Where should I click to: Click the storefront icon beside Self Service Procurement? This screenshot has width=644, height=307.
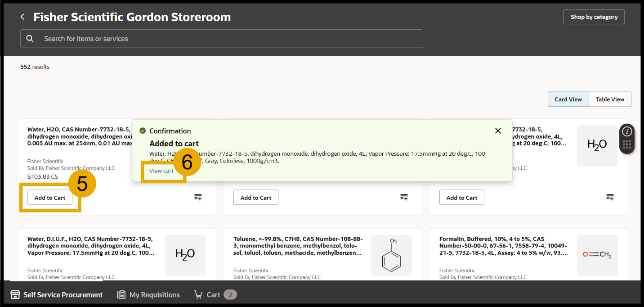click(x=15, y=294)
